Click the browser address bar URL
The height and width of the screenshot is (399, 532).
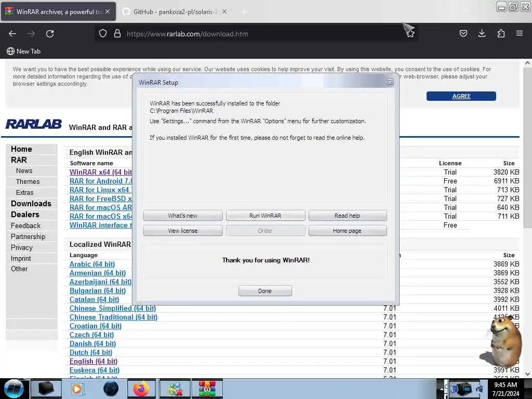pos(187,34)
